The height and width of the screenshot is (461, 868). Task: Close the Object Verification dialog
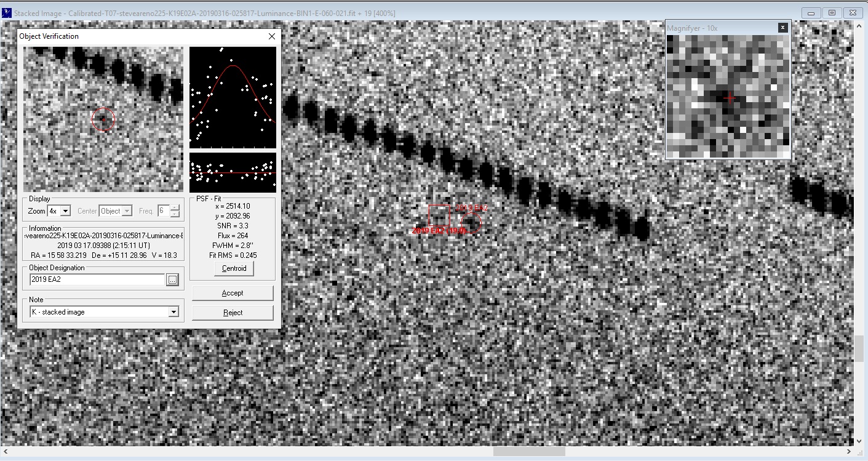tap(272, 36)
